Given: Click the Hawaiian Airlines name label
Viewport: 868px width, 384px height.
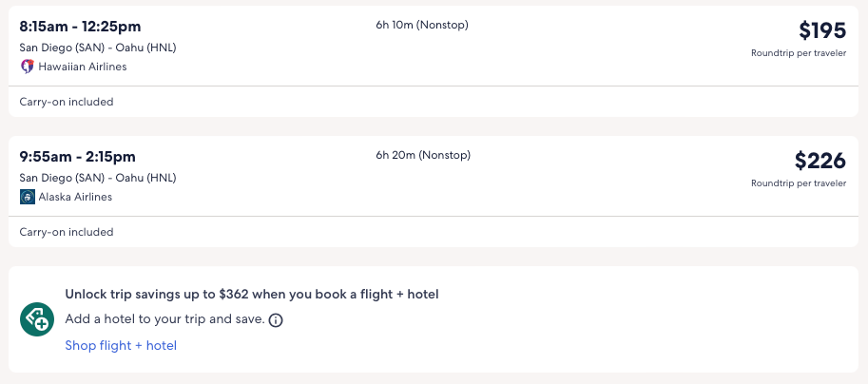Looking at the screenshot, I should pyautogui.click(x=83, y=67).
